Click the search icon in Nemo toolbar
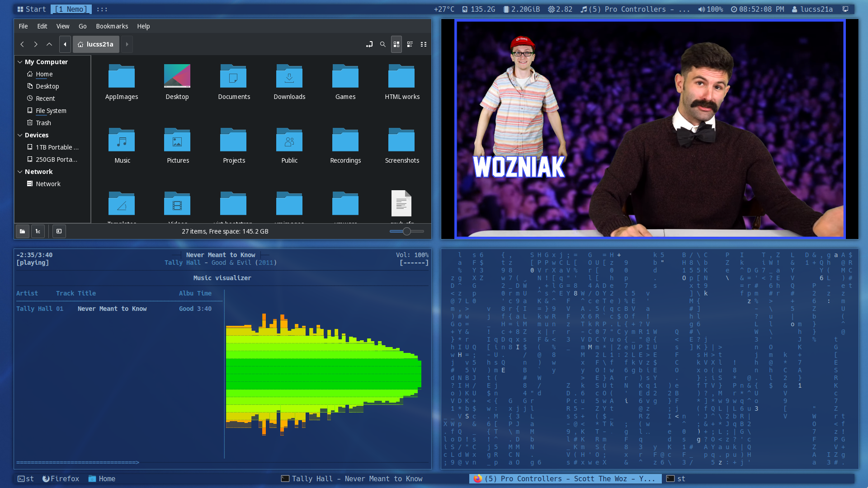Screen dimensions: 868x488 [x=382, y=43]
